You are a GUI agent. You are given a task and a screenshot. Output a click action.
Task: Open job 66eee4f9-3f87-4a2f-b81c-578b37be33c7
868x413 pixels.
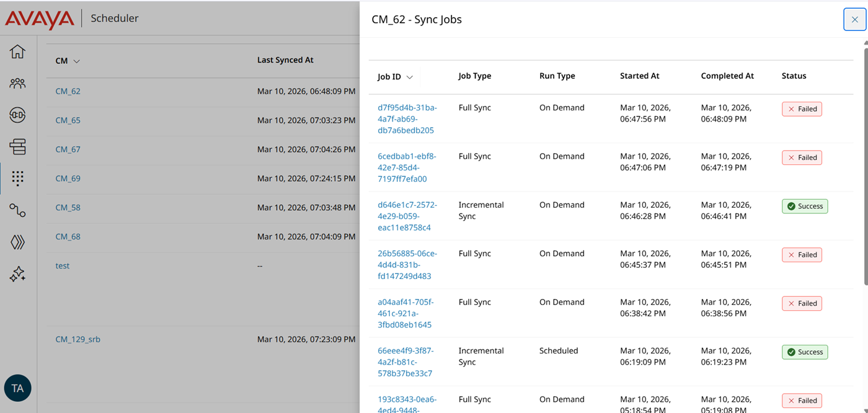coord(405,362)
